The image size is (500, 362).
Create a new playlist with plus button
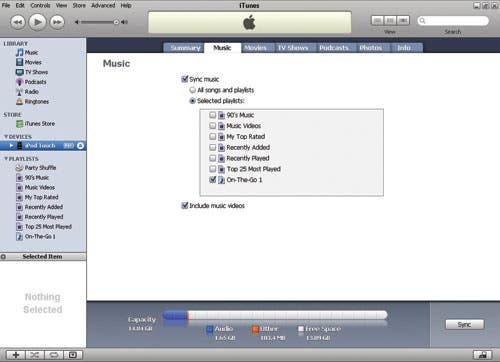(16, 355)
